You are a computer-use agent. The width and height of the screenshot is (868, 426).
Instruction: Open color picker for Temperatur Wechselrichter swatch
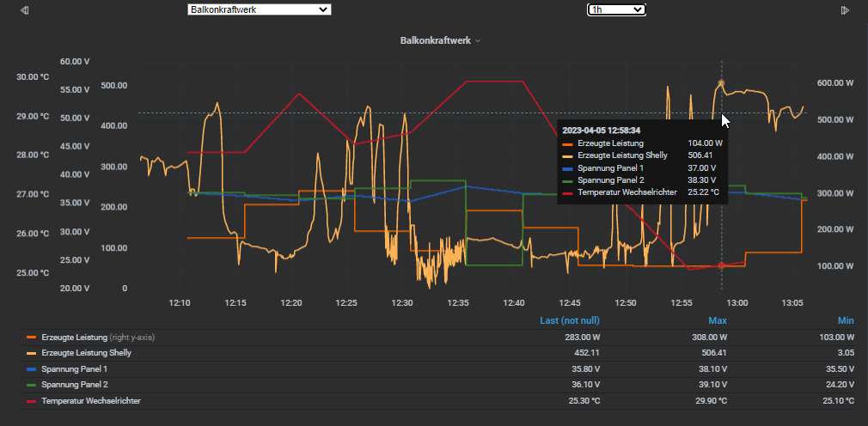tap(32, 400)
